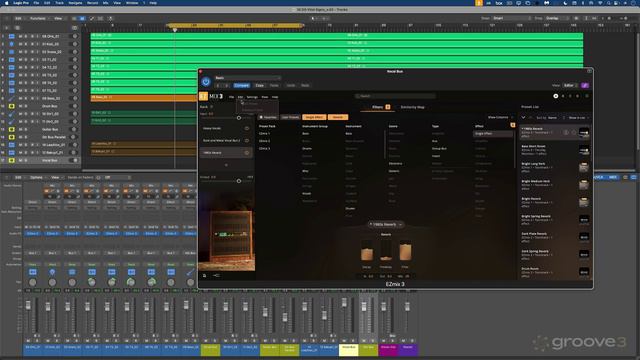This screenshot has width=640, height=360.
Task: Open the Mixer Options menu
Action: (x=36, y=178)
